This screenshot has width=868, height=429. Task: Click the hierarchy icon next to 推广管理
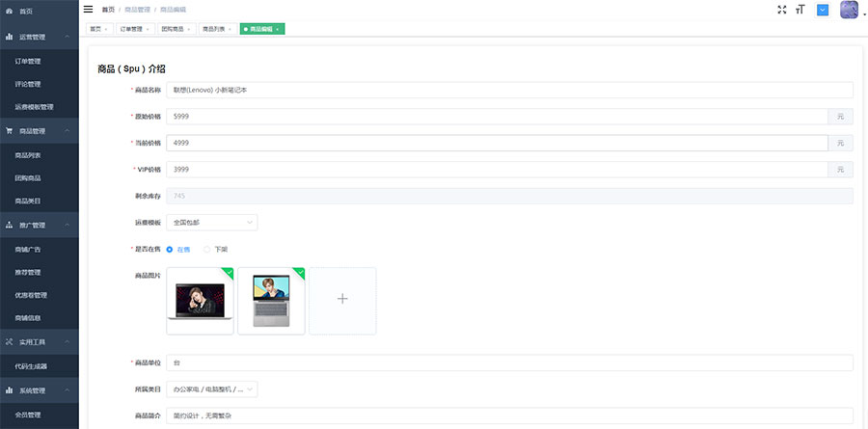(x=9, y=226)
